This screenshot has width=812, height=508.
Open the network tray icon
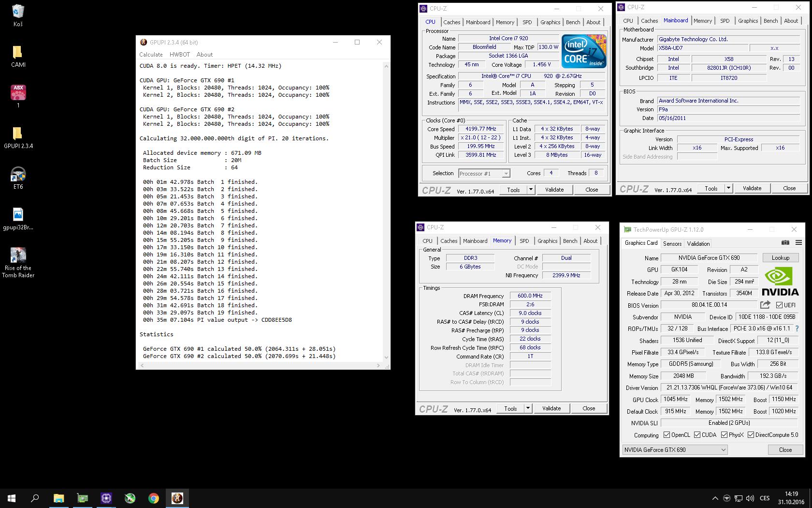(x=738, y=498)
